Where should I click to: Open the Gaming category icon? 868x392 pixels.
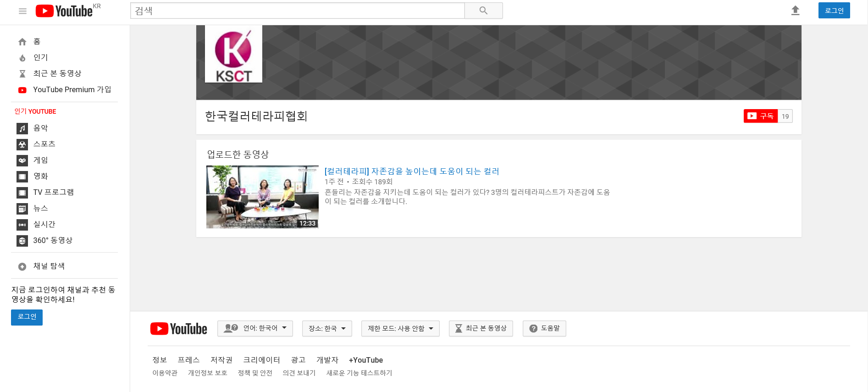[22, 160]
